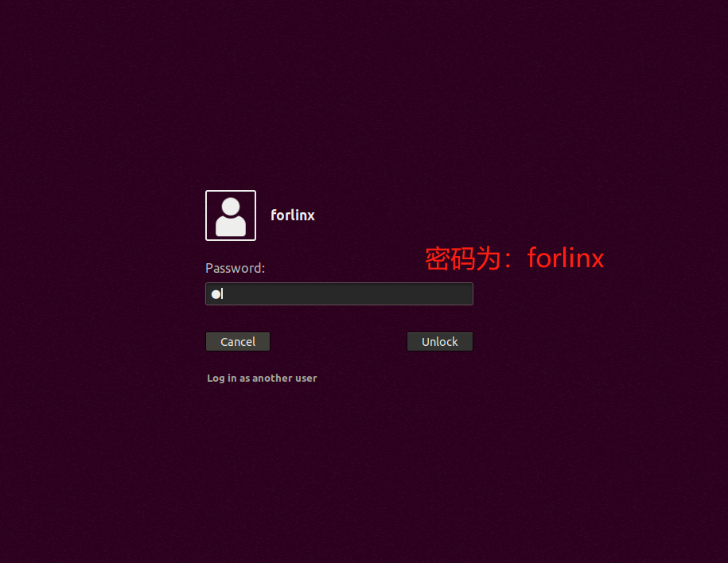Click the forlinx user avatar icon
This screenshot has height=563, width=728.
click(231, 215)
